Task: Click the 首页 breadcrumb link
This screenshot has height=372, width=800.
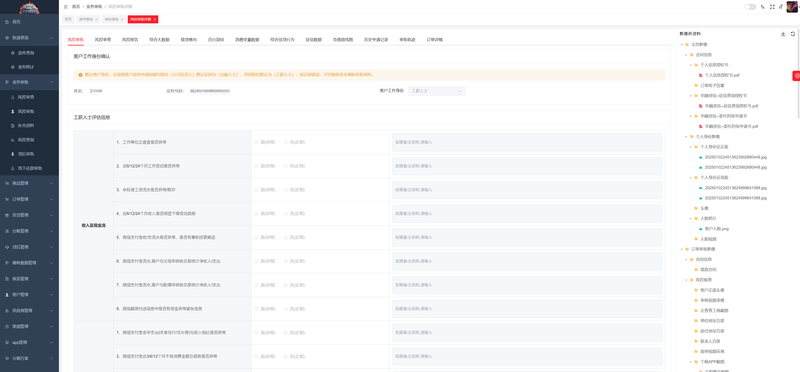Action: pyautogui.click(x=76, y=7)
